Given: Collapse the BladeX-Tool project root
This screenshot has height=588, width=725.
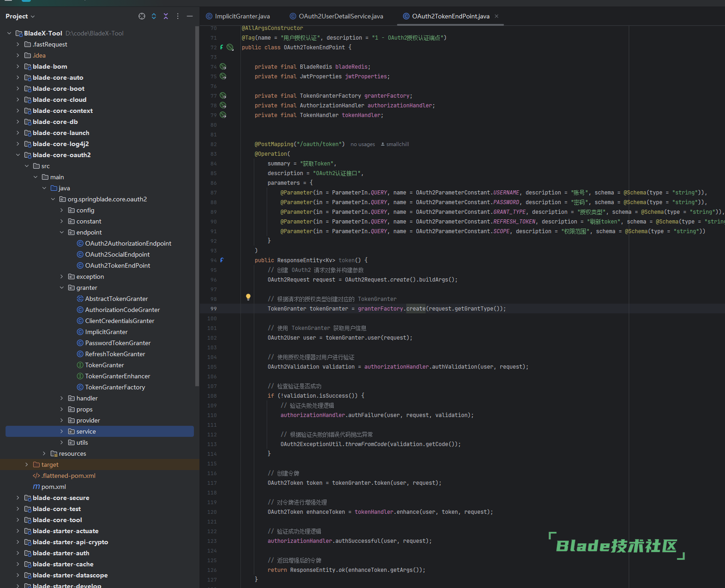Looking at the screenshot, I should (9, 33).
